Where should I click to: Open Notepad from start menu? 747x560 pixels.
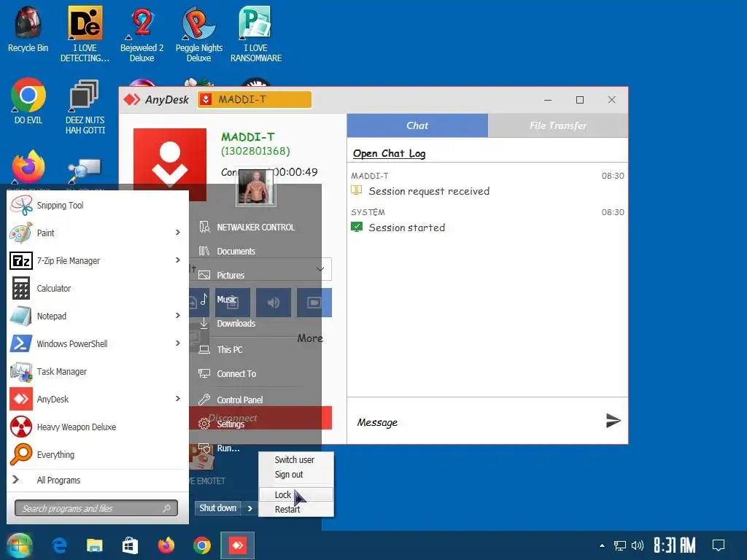90,316
